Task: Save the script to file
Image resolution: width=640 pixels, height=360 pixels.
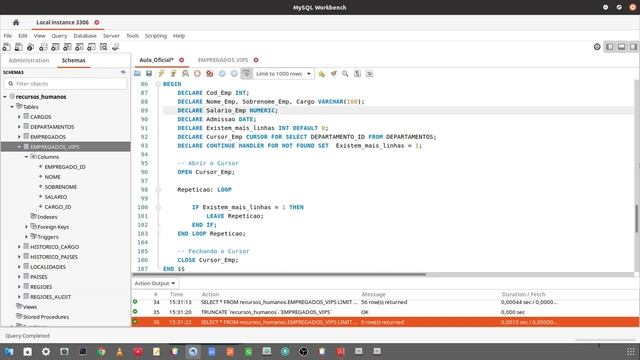Action: [x=149, y=74]
